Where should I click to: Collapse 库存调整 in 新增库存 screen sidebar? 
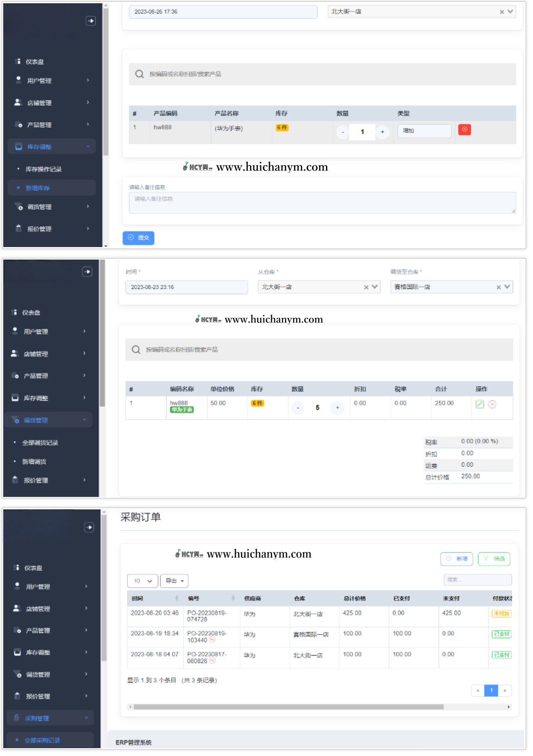click(x=52, y=147)
